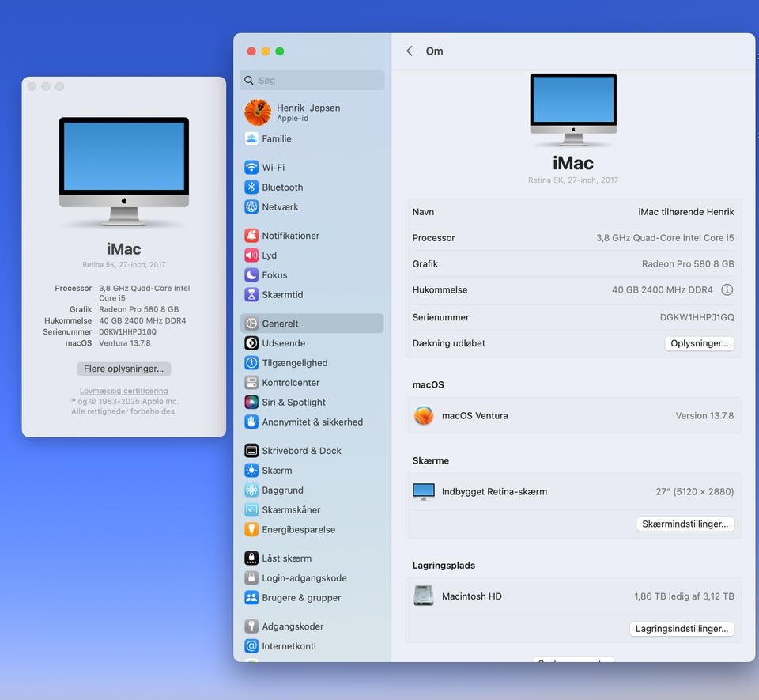Viewport: 759px width, 700px height.
Task: Open the Baggrund wallpaper icon
Action: 251,490
